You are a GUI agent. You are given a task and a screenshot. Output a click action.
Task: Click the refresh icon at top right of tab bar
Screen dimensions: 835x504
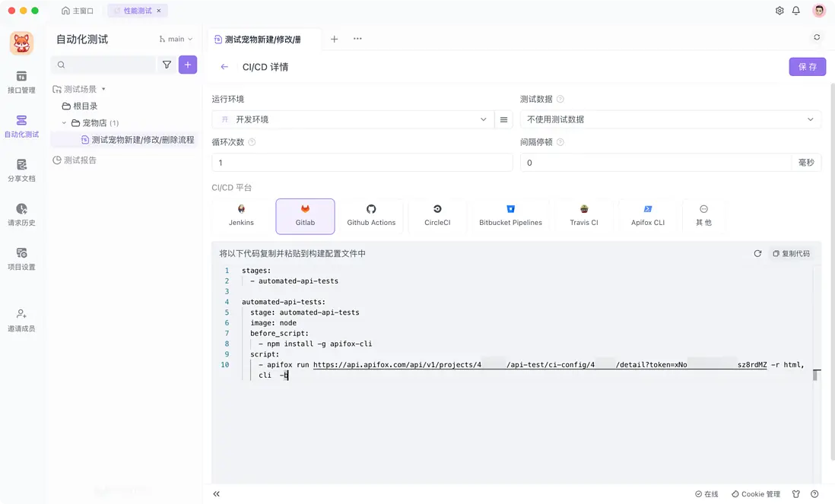coord(816,37)
